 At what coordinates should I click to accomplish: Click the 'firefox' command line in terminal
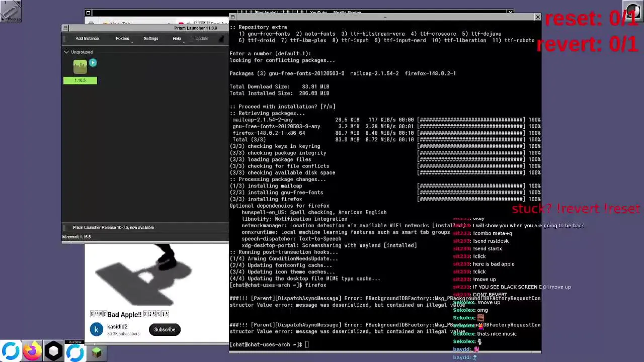pyautogui.click(x=278, y=285)
